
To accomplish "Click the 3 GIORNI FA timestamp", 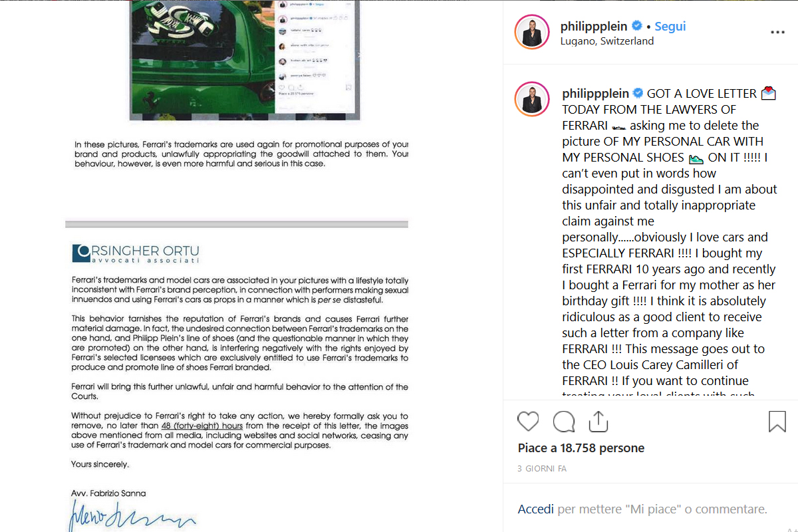I will [542, 469].
